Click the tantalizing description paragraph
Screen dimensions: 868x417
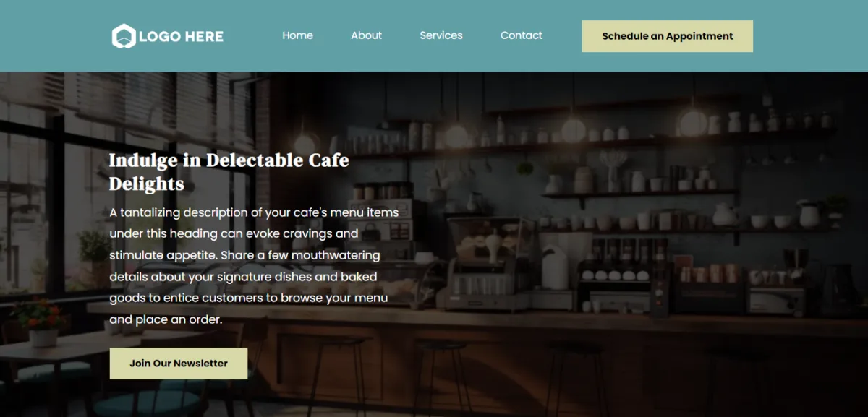(254, 266)
